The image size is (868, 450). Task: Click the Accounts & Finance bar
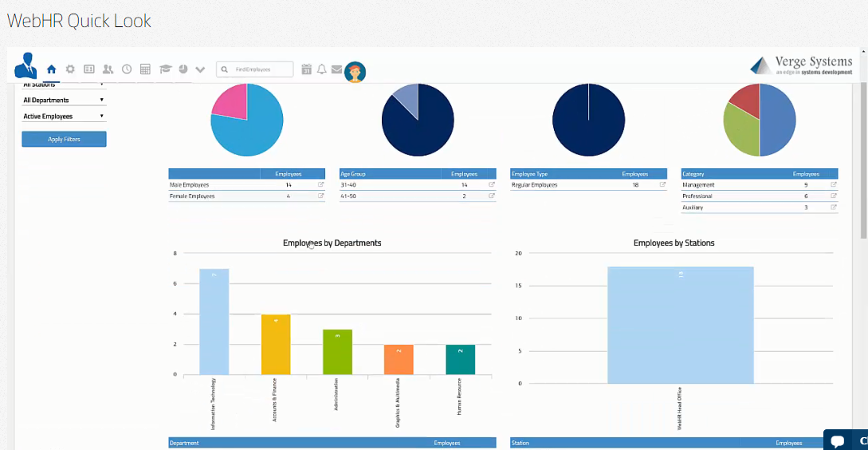point(276,344)
